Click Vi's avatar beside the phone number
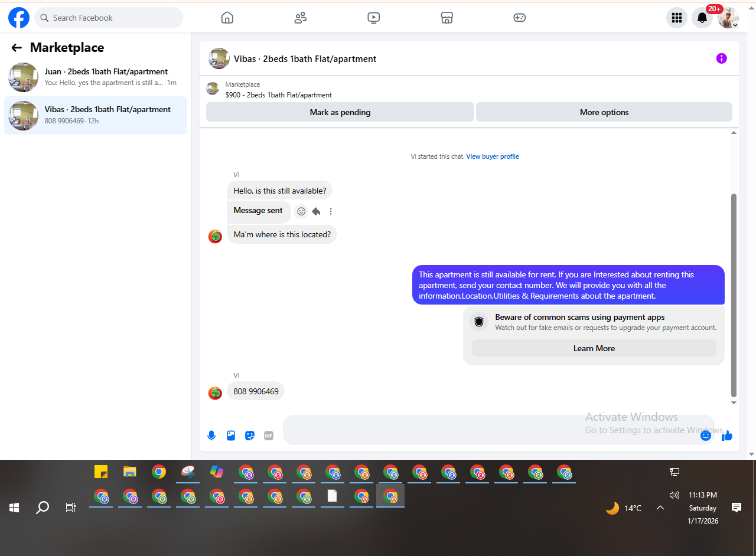The height and width of the screenshot is (556, 756). point(215,393)
